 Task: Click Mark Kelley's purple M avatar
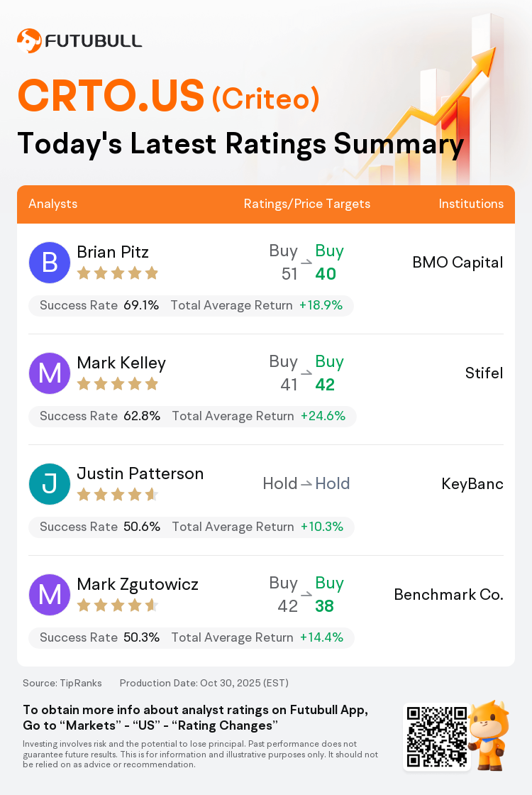50,373
